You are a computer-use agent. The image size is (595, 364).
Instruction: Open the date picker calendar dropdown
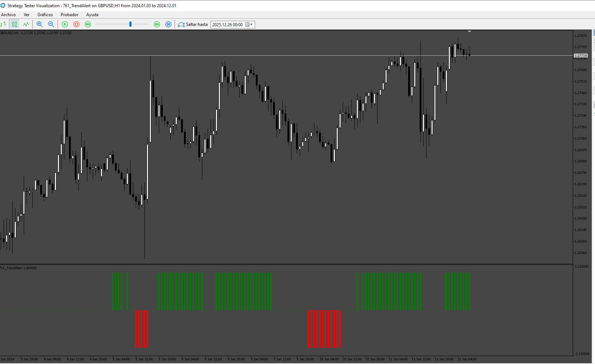pos(249,24)
